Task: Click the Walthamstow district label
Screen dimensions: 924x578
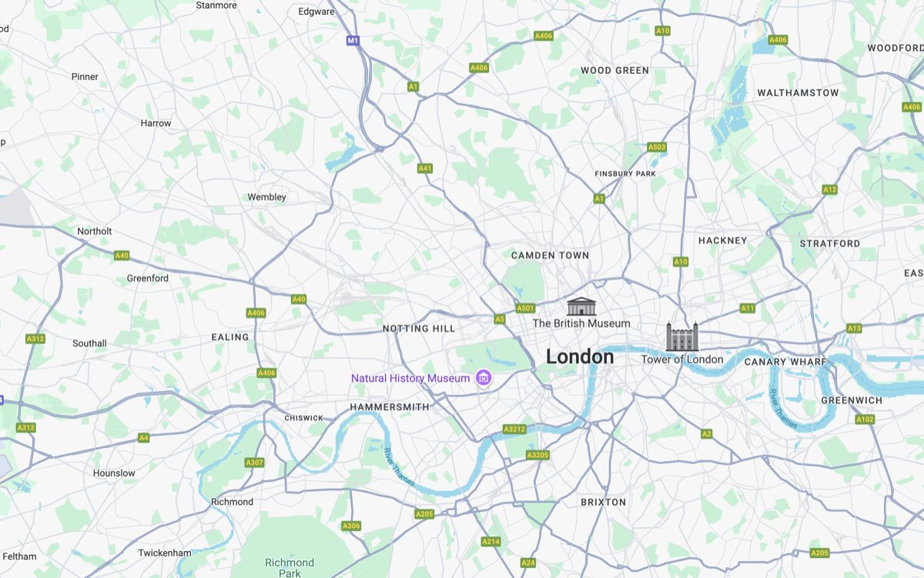Action: 798,93
